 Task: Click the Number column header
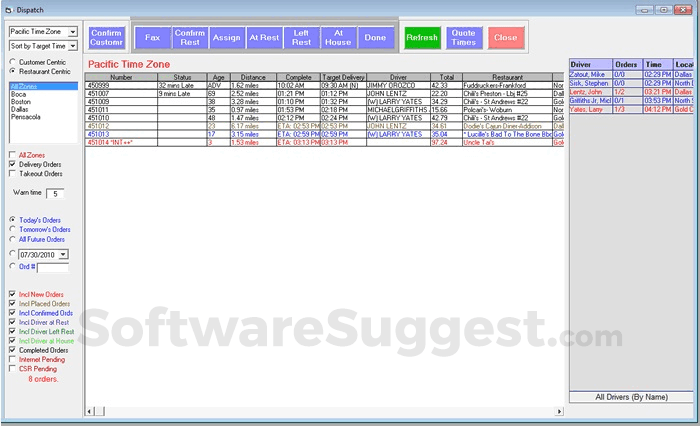pyautogui.click(x=121, y=77)
